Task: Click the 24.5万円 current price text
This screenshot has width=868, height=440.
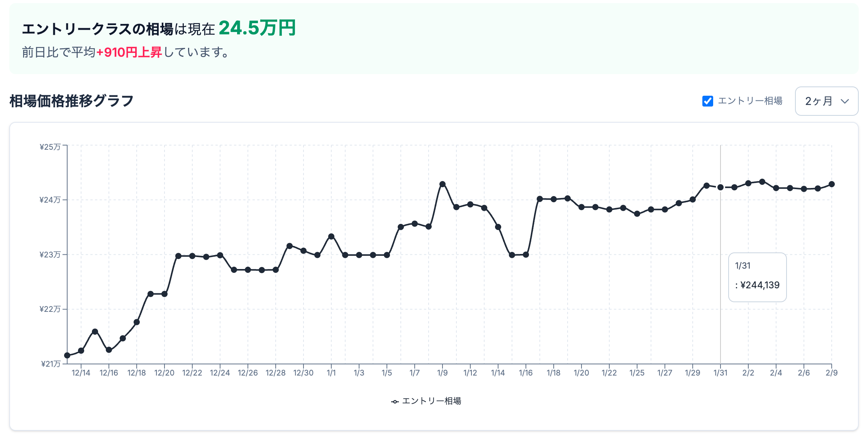Action: coord(257,28)
